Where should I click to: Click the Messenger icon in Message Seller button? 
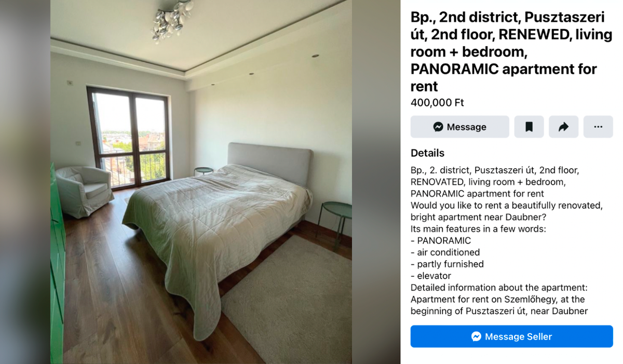(476, 336)
